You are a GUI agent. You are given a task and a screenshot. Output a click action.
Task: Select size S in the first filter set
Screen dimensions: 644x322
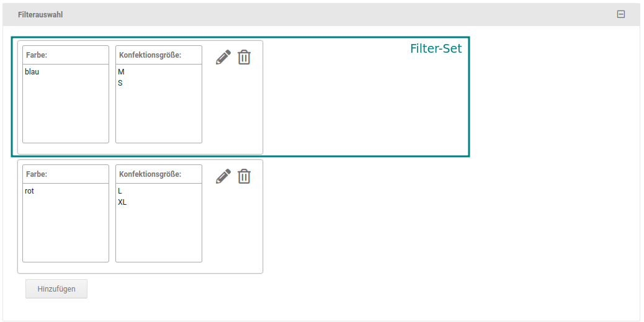(120, 83)
